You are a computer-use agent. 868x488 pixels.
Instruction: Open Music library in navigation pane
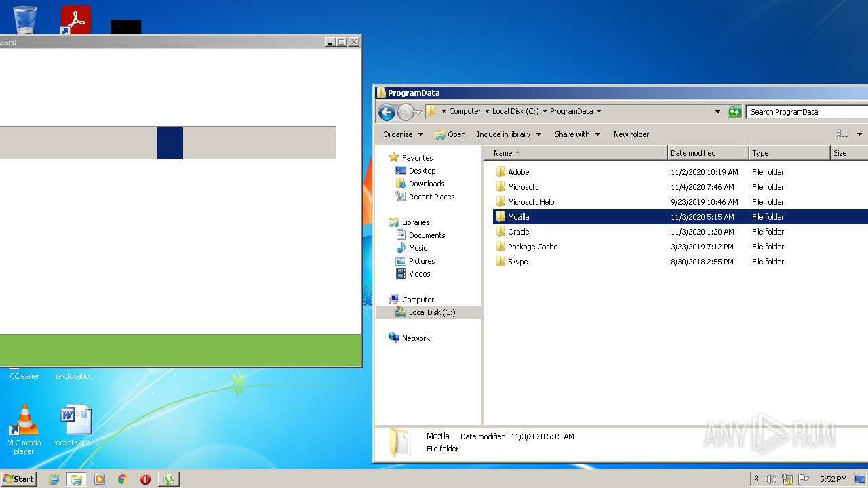point(411,248)
